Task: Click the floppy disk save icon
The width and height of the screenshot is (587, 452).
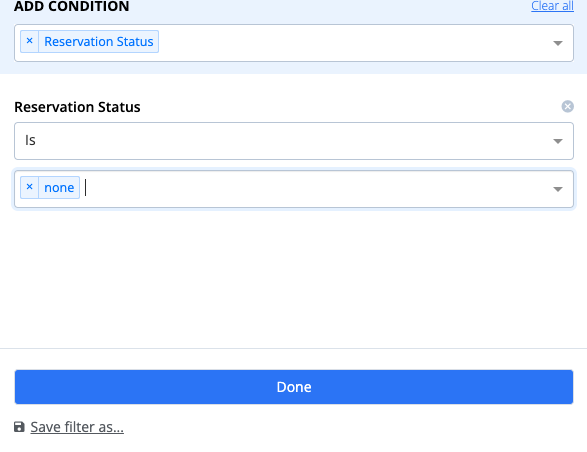Action: pyautogui.click(x=19, y=427)
